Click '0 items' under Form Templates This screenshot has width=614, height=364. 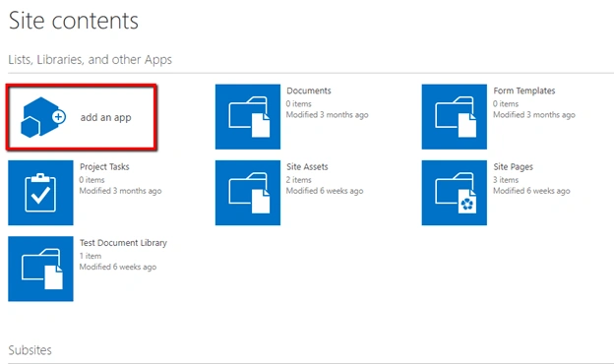[x=506, y=103]
